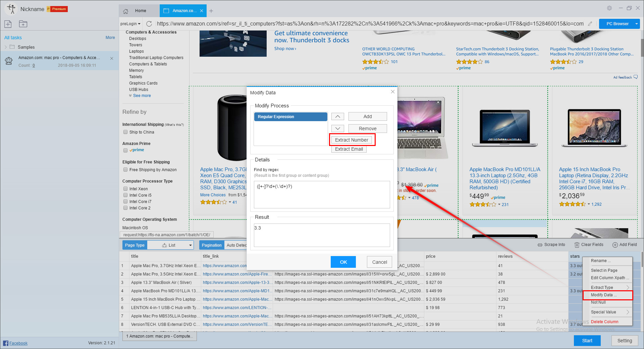Choose Not Null menu item

(x=608, y=302)
